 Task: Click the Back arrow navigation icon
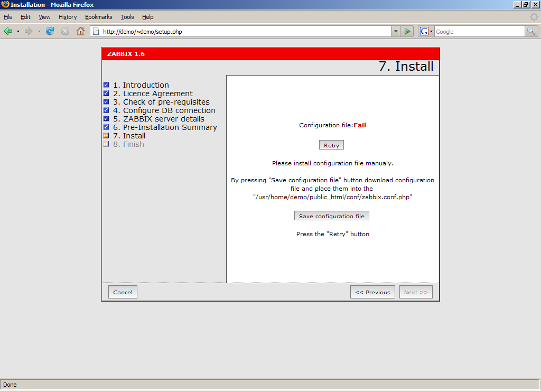(x=8, y=31)
